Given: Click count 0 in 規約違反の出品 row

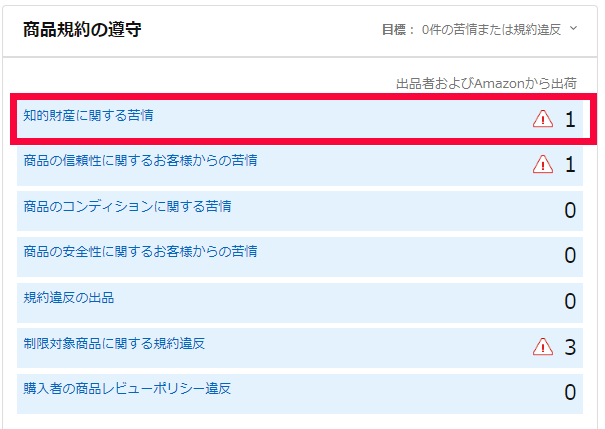Looking at the screenshot, I should coord(570,301).
